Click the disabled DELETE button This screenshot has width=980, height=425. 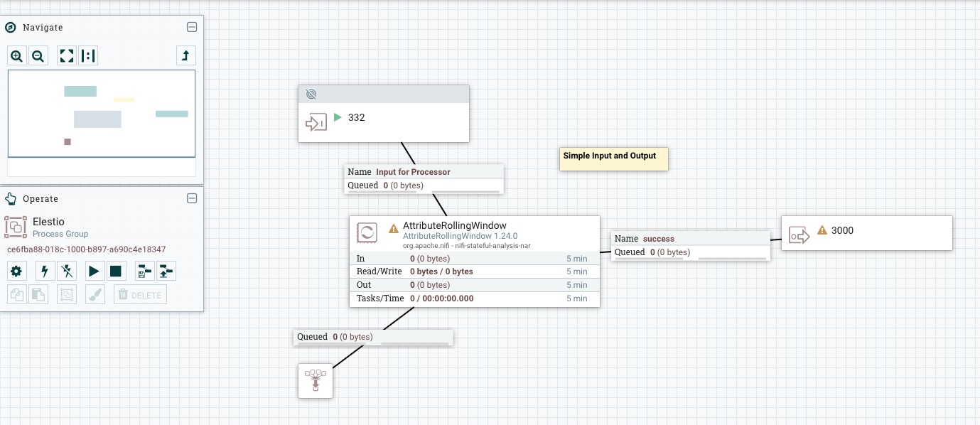tap(140, 294)
